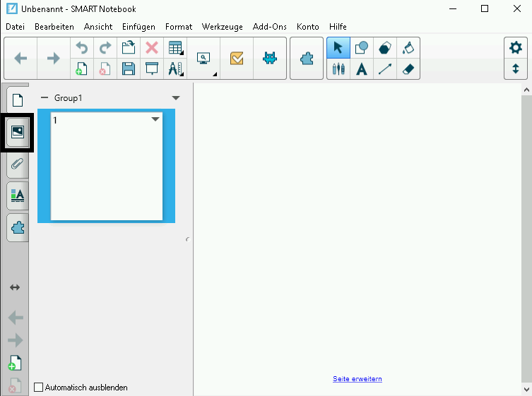Select the Regular polygons tool

coord(385,47)
